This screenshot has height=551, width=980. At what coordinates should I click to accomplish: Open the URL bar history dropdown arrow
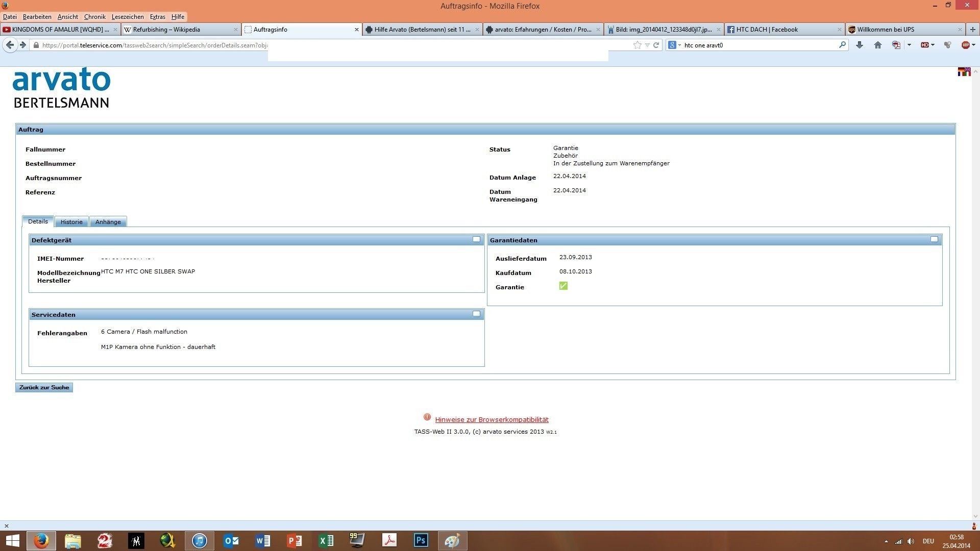(x=647, y=45)
